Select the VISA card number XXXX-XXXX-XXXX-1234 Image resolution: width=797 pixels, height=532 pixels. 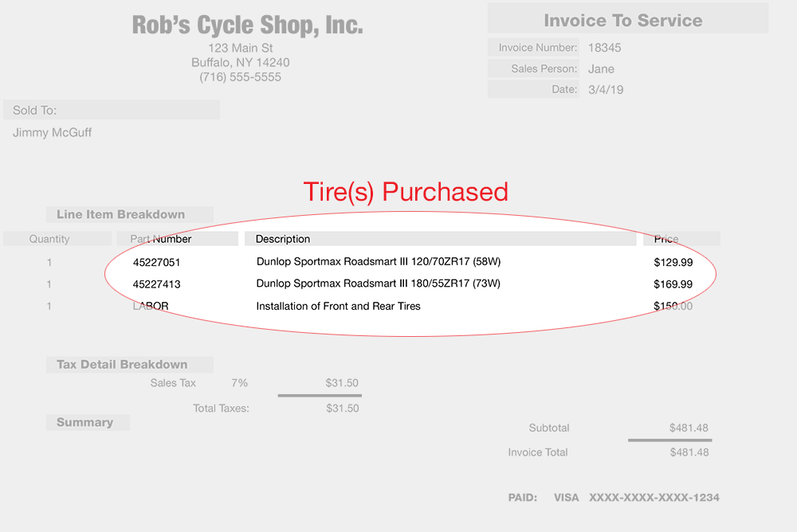pyautogui.click(x=654, y=498)
